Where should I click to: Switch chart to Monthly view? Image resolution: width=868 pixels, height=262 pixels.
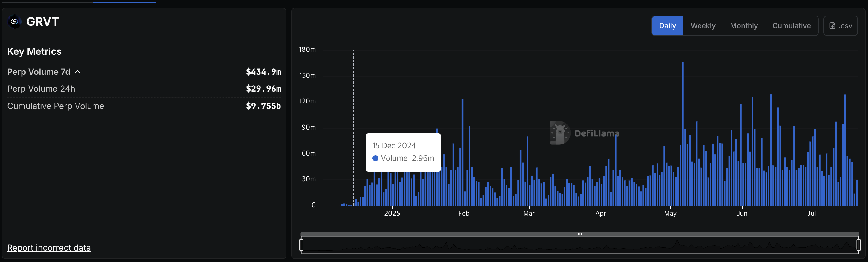744,26
